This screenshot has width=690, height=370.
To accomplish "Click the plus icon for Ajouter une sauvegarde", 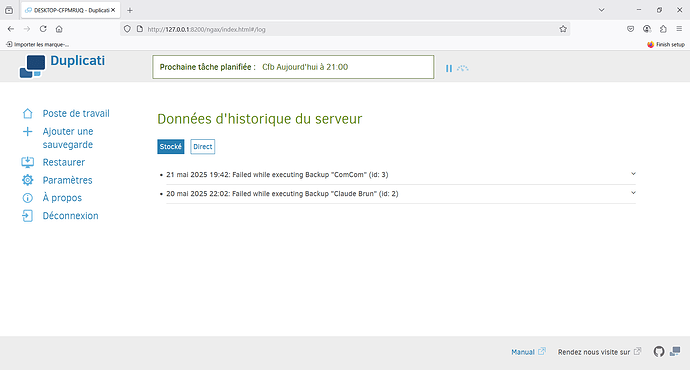I will (27, 132).
